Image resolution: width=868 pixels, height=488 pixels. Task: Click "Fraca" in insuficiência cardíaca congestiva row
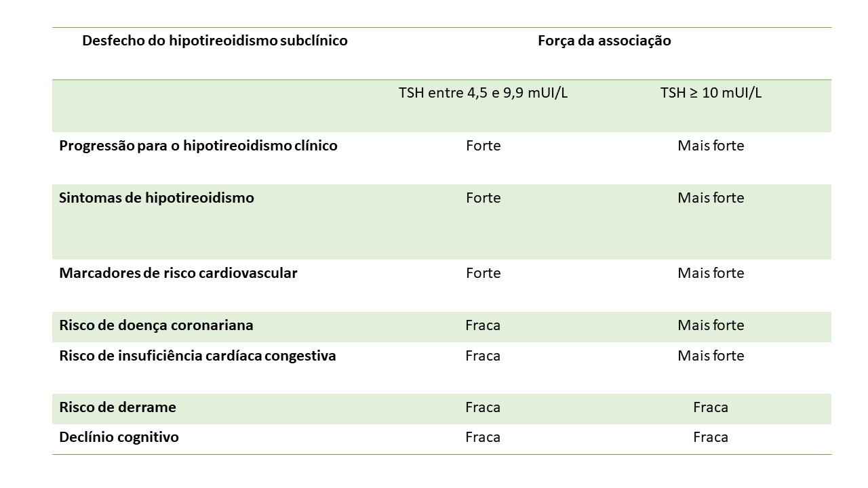point(483,356)
